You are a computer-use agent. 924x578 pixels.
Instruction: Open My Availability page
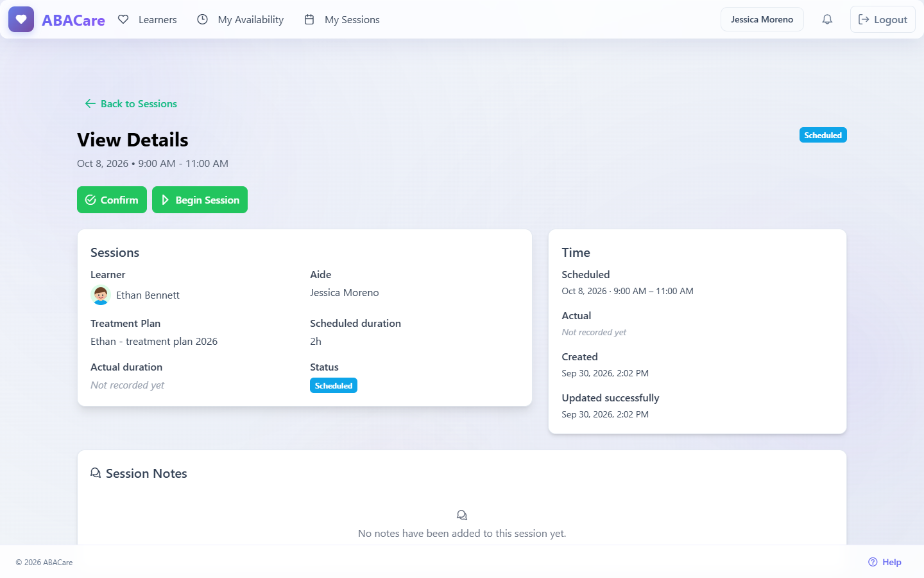tap(250, 19)
